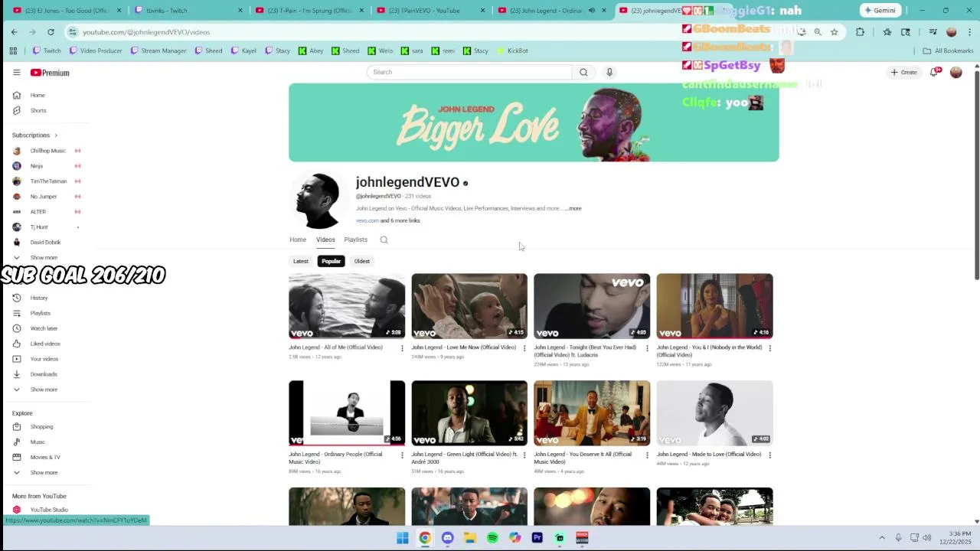Open the YouTube hamburger guide menu
Image resolution: width=980 pixels, height=551 pixels.
coord(17,73)
